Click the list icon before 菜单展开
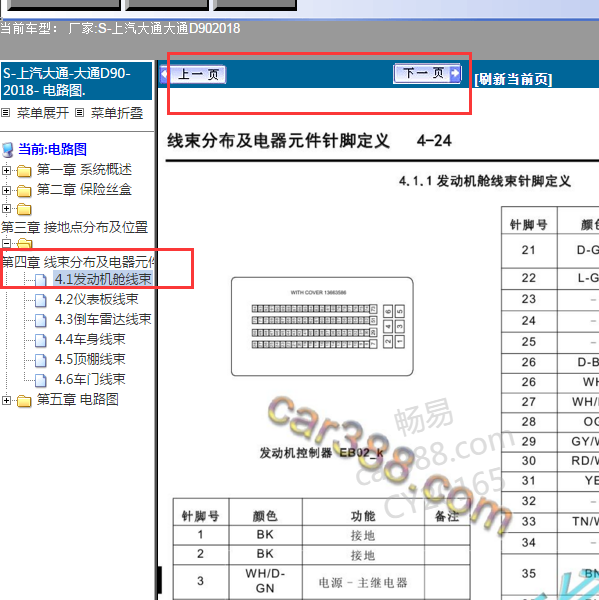 [x=5, y=112]
